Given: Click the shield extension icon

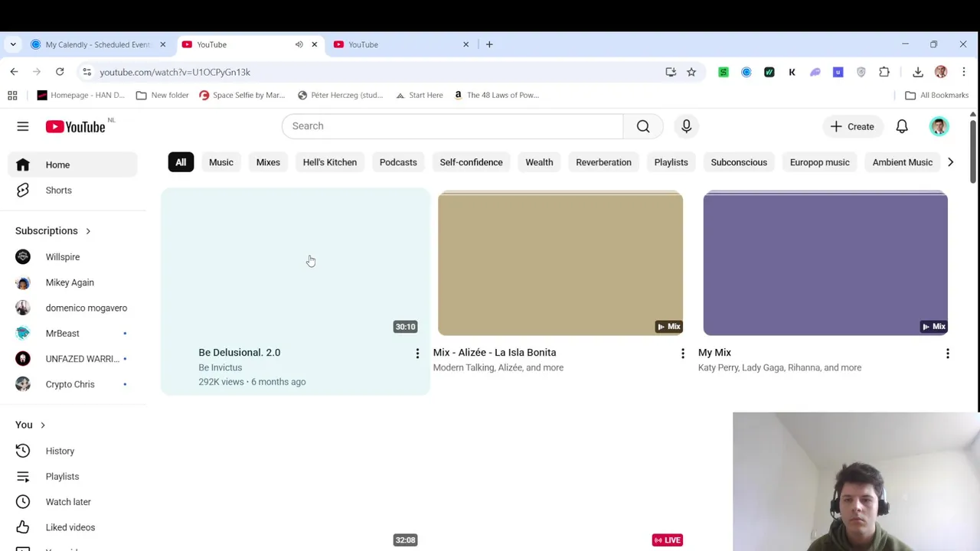Looking at the screenshot, I should pyautogui.click(x=861, y=72).
